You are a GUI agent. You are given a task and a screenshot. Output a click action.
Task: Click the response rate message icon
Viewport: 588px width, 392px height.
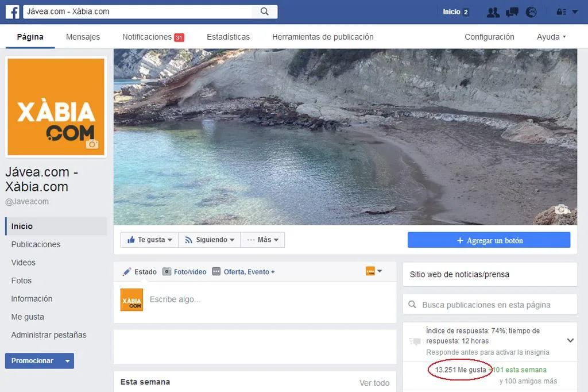coord(415,341)
